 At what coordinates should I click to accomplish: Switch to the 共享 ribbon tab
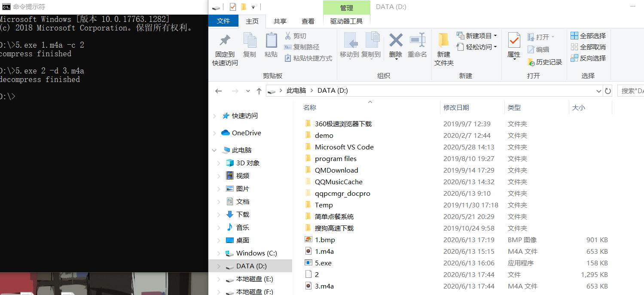(280, 21)
